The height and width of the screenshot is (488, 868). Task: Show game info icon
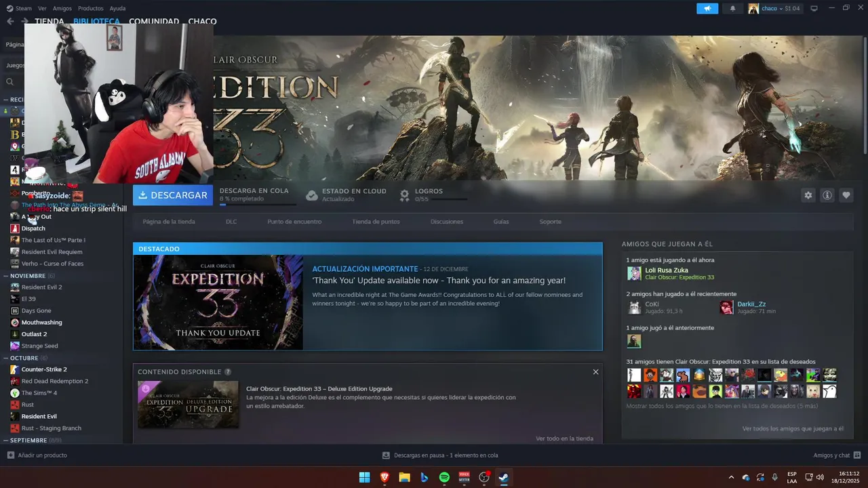click(827, 195)
